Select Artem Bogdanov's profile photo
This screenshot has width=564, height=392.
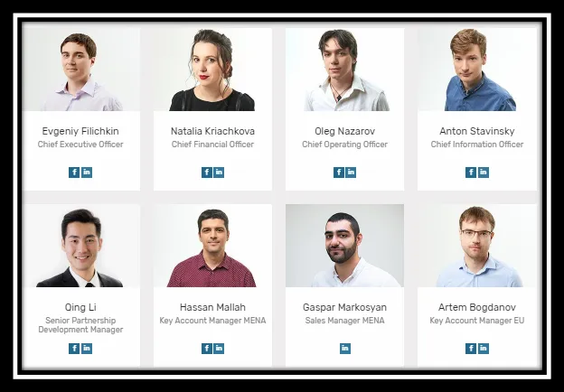[x=477, y=246]
